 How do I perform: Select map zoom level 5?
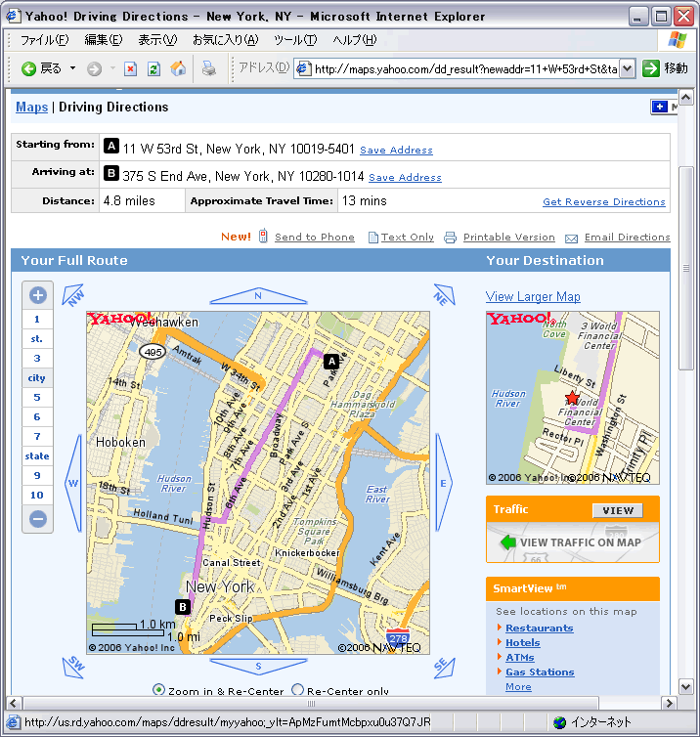(x=37, y=398)
